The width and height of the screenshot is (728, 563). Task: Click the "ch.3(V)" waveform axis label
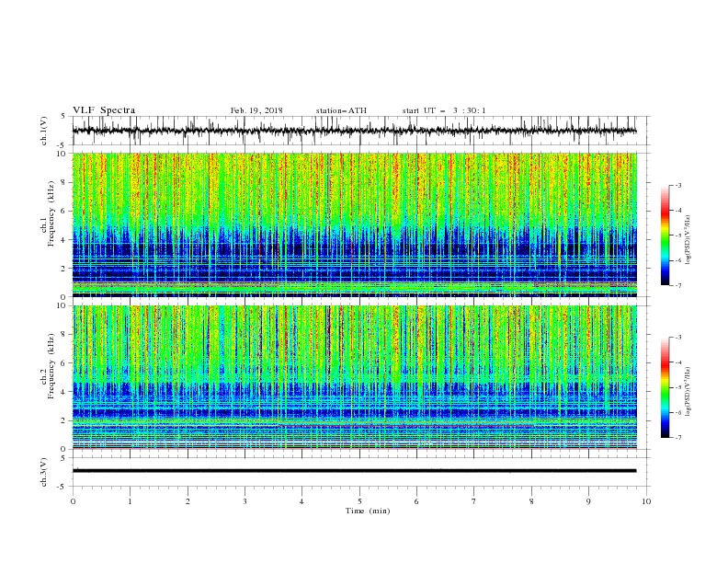(x=44, y=472)
